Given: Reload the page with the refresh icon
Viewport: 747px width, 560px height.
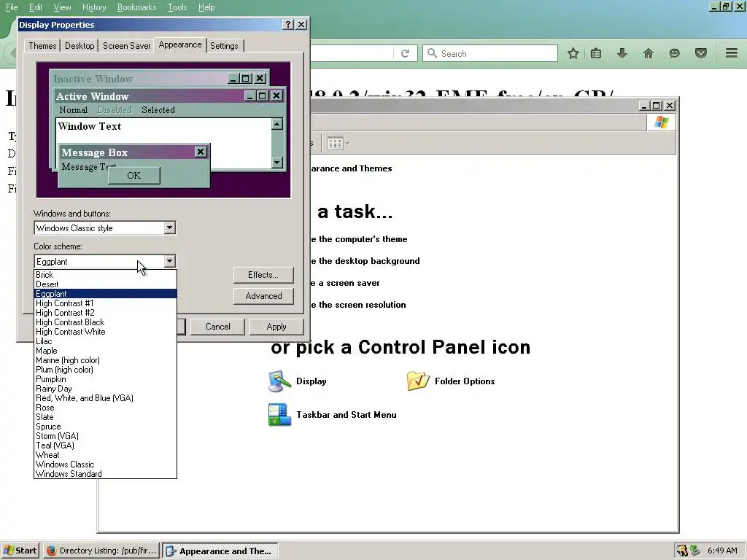Looking at the screenshot, I should 406,53.
